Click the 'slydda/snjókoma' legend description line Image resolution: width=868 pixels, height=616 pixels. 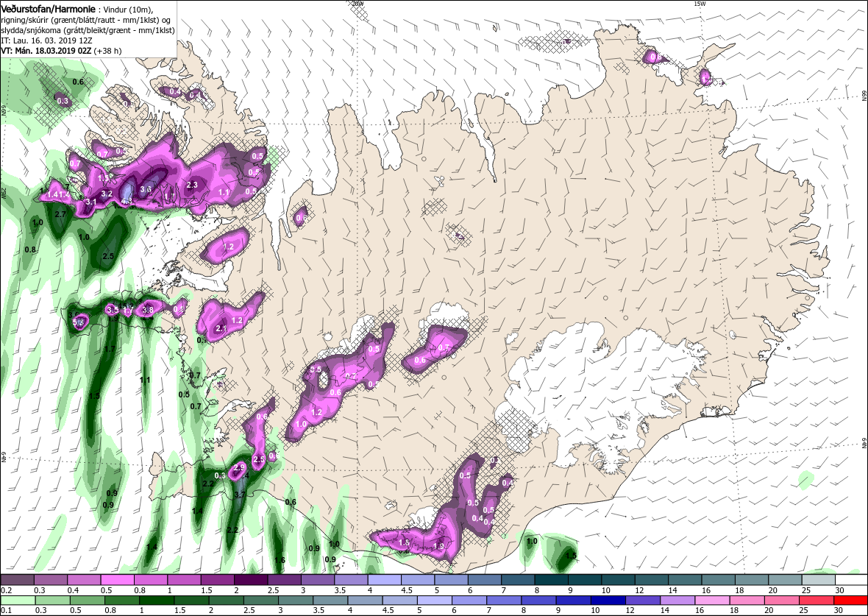(88, 31)
